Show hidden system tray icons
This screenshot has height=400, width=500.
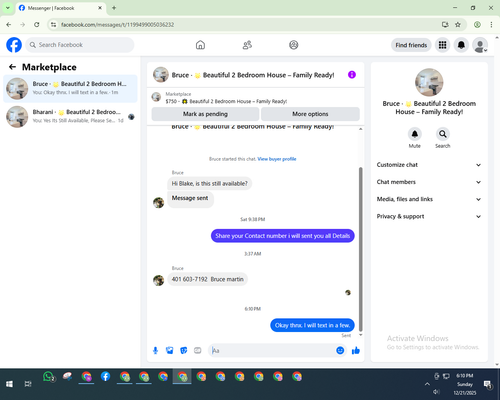pyautogui.click(x=427, y=384)
